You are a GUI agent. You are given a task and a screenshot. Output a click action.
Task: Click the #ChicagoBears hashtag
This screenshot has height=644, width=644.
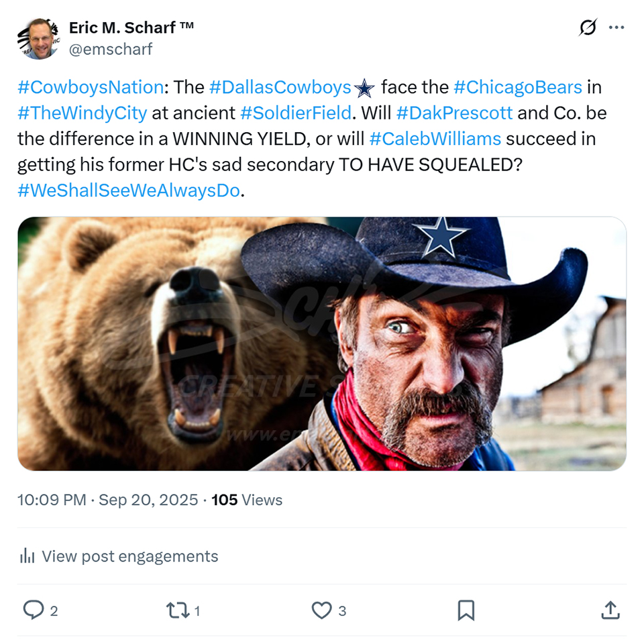pyautogui.click(x=517, y=87)
